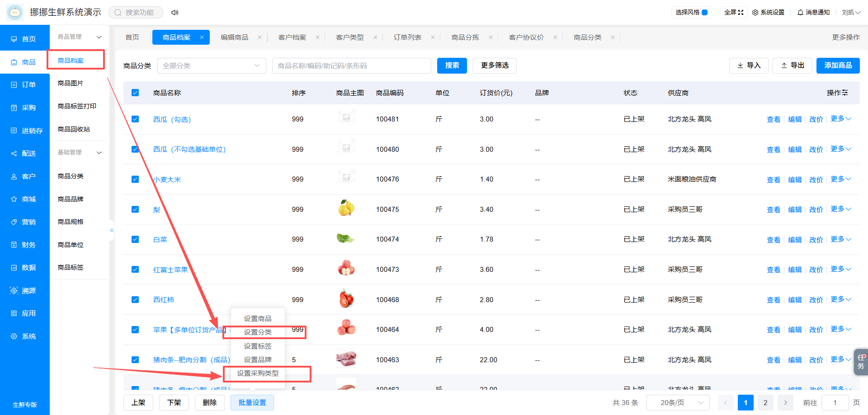Uncheck the 西瓜（勾选）row checkbox
This screenshot has height=415, width=868.
click(x=135, y=119)
